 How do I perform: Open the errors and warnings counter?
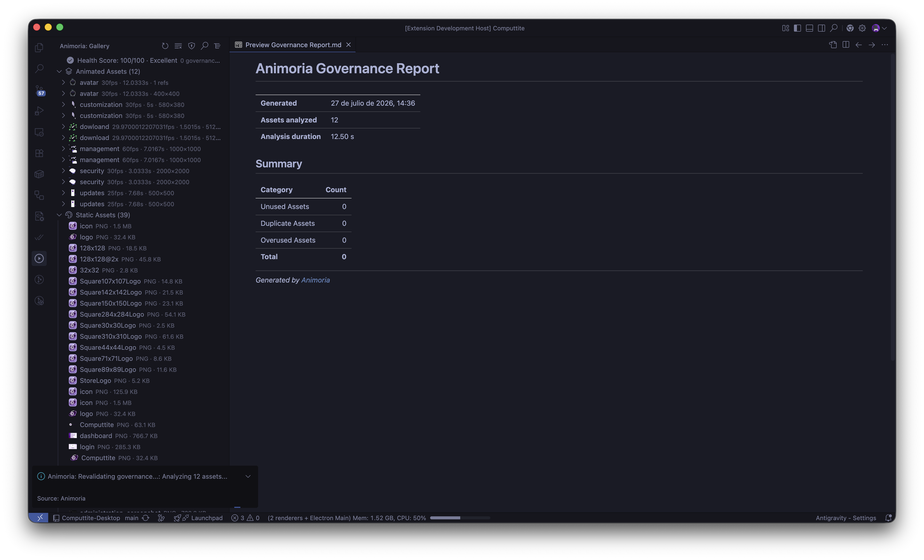[x=245, y=518]
